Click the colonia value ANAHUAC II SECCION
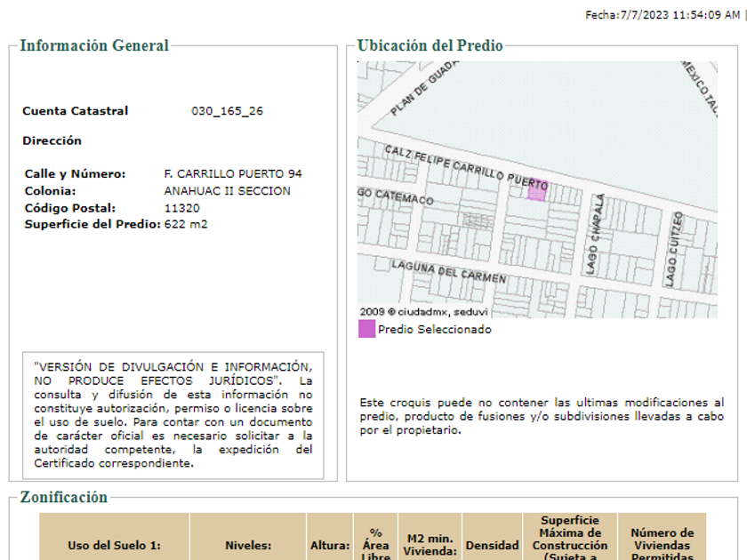The width and height of the screenshot is (747, 560). pyautogui.click(x=227, y=191)
